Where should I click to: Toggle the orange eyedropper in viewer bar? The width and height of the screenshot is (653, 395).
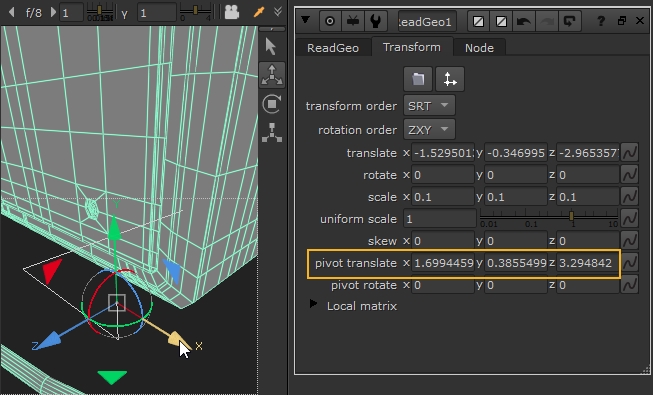click(259, 12)
